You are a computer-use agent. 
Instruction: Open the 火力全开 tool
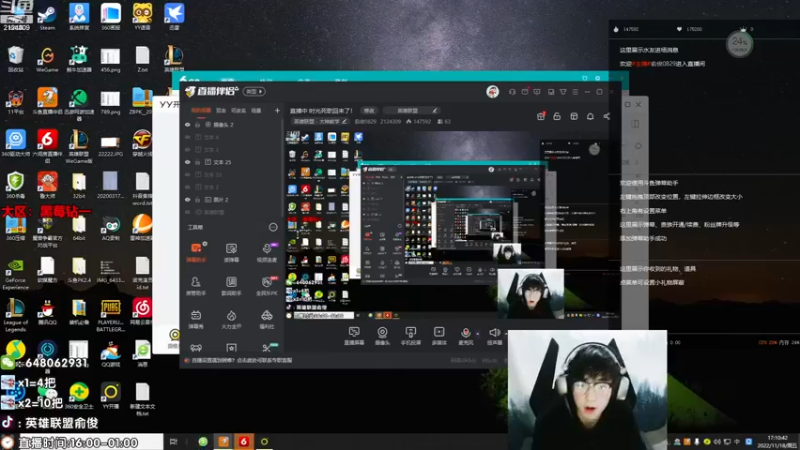coord(231,319)
